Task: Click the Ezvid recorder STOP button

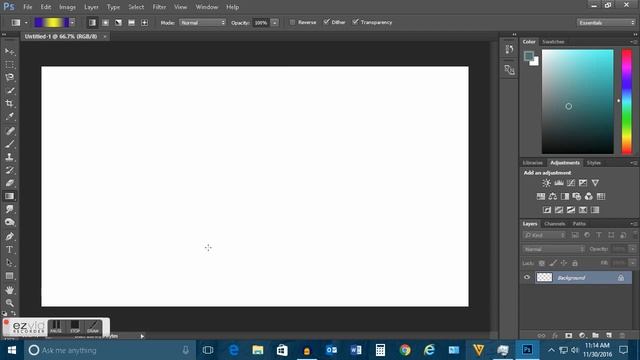Action: point(75,327)
